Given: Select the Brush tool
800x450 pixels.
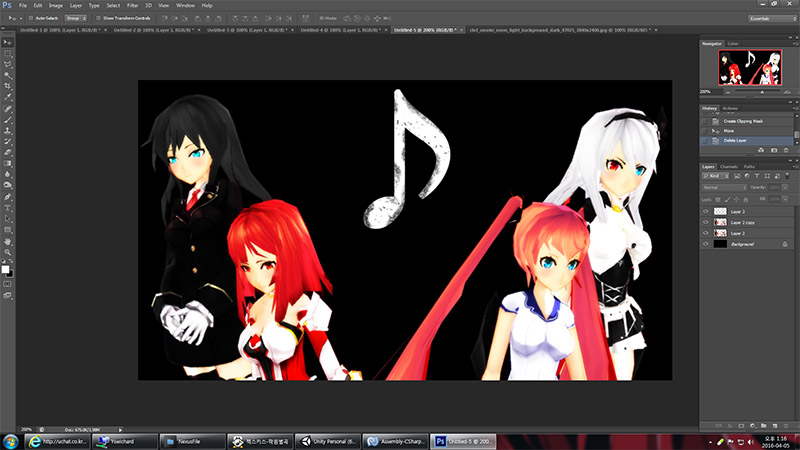Looking at the screenshot, I should click(8, 120).
